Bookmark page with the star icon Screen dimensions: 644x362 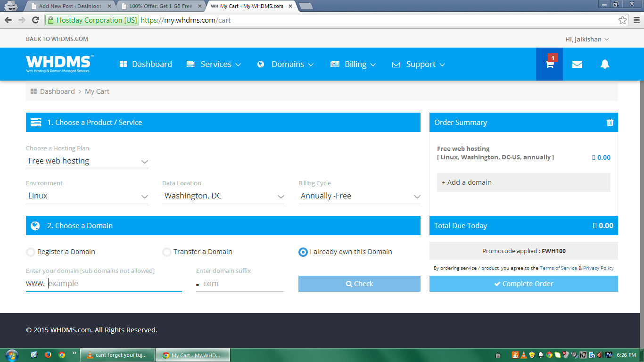tap(623, 20)
